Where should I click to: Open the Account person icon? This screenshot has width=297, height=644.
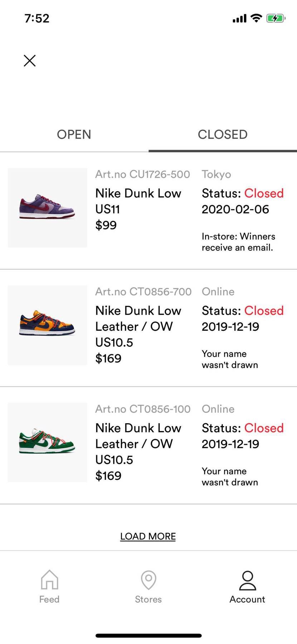pyautogui.click(x=248, y=580)
